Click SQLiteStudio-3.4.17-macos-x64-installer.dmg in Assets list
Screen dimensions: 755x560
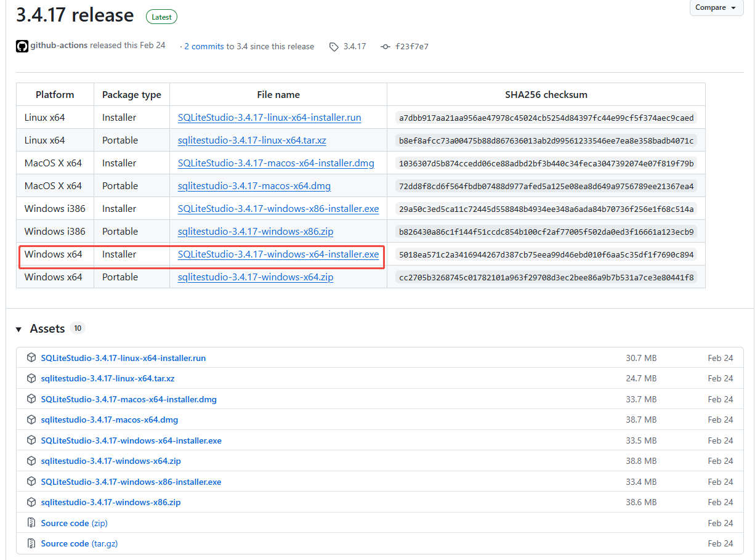[129, 399]
